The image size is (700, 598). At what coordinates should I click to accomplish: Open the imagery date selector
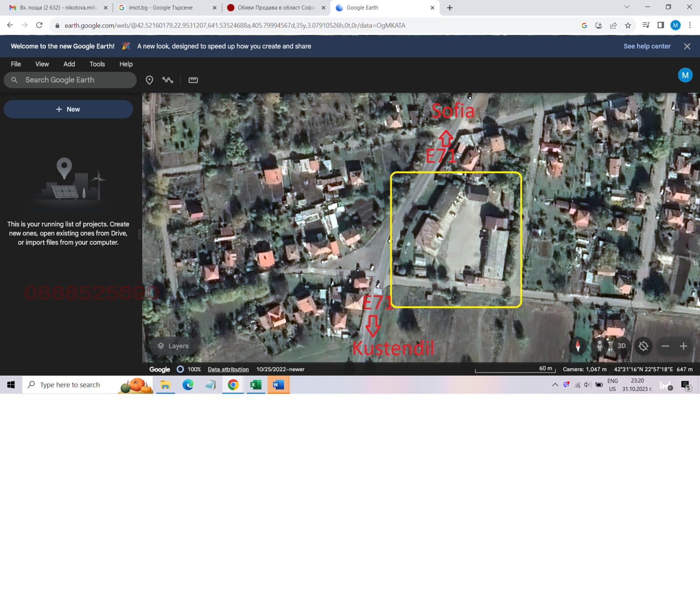point(280,369)
